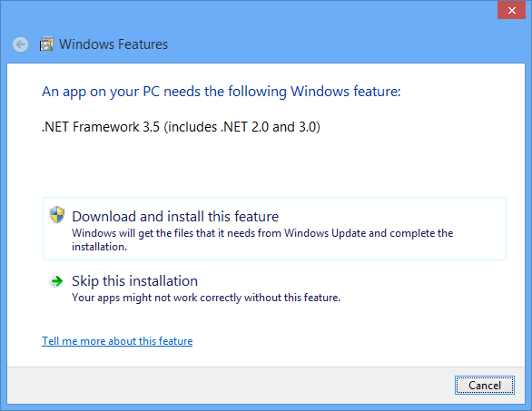Click the back arrow in title bar
Screen dimensions: 532x411
(x=20, y=44)
